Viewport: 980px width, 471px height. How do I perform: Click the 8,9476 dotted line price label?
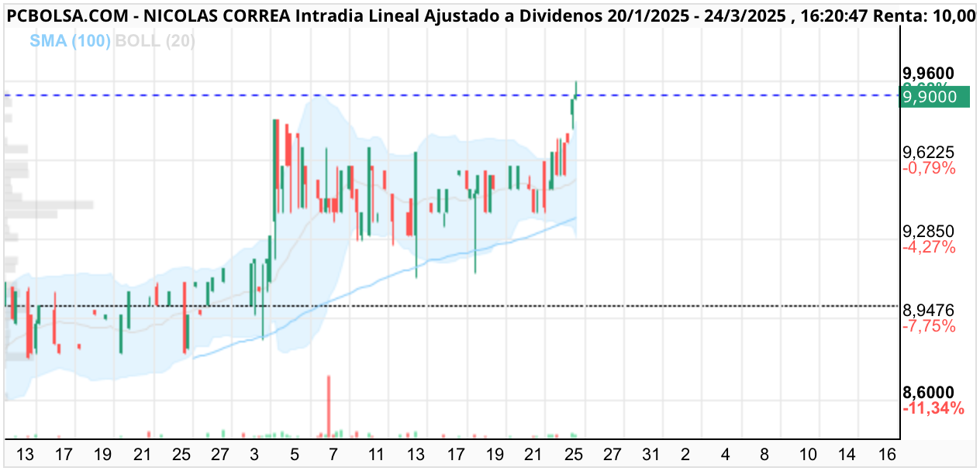[x=929, y=311]
